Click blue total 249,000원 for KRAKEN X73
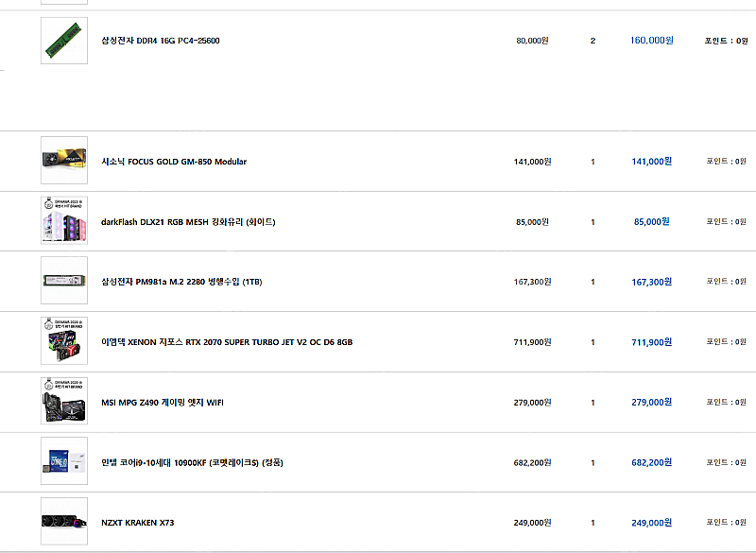This screenshot has height=553, width=756. 652,523
